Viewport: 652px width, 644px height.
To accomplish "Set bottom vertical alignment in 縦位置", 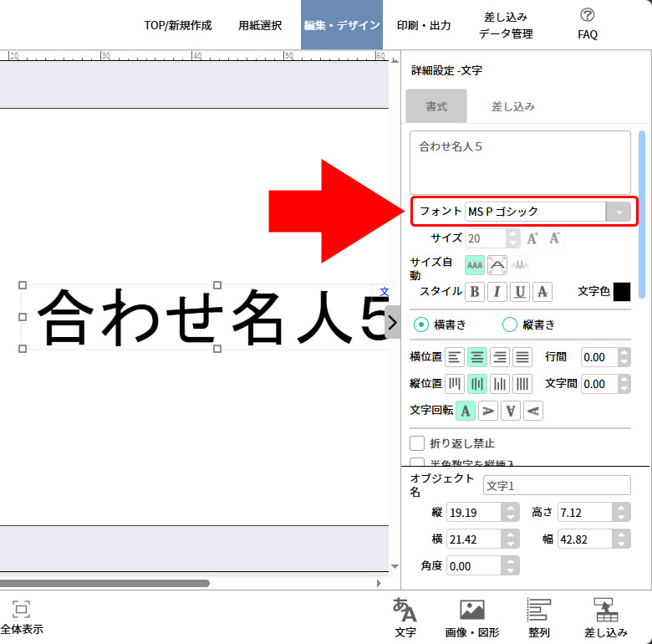I will (500, 384).
